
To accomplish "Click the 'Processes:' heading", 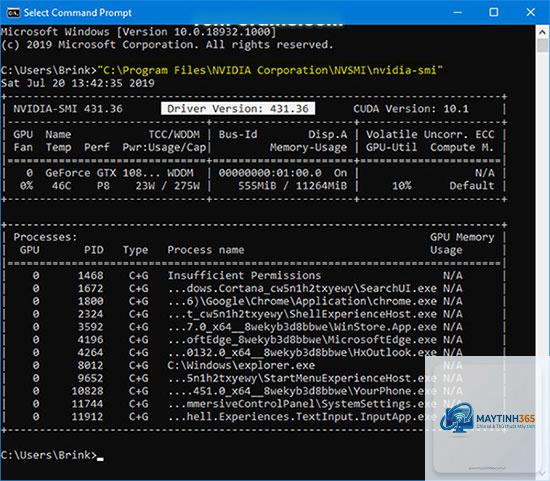I will click(45, 237).
